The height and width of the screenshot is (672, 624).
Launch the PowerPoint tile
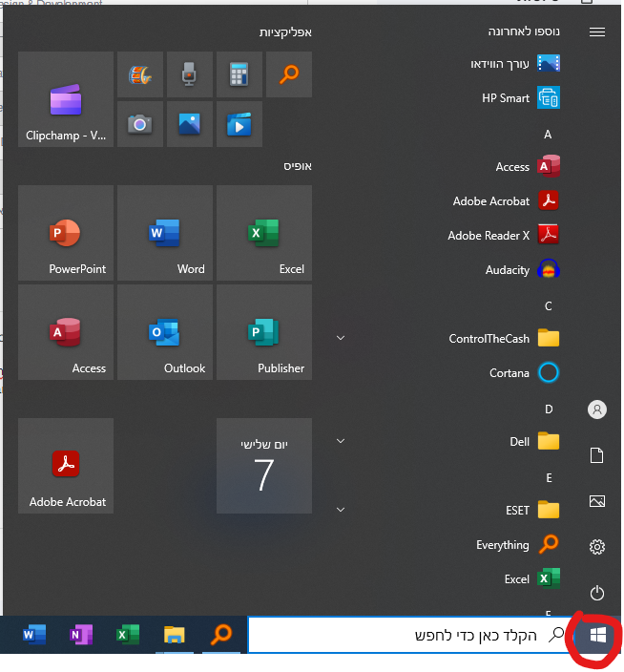[x=66, y=233]
